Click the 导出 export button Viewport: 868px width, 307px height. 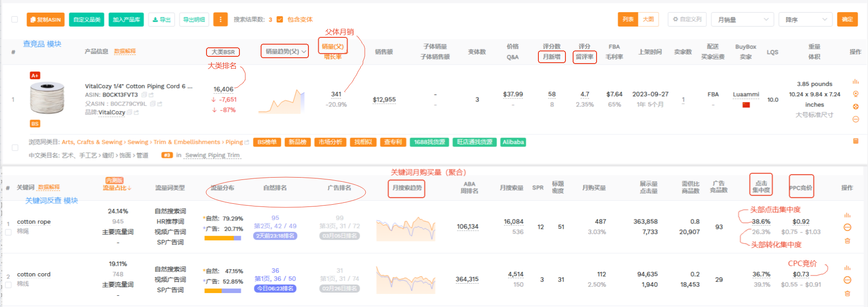point(161,19)
